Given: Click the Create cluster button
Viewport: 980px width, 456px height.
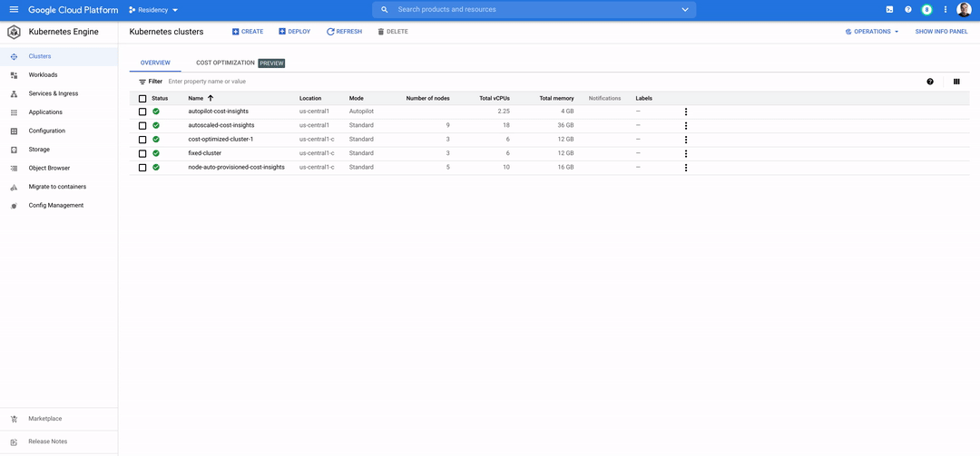Looking at the screenshot, I should pos(248,32).
